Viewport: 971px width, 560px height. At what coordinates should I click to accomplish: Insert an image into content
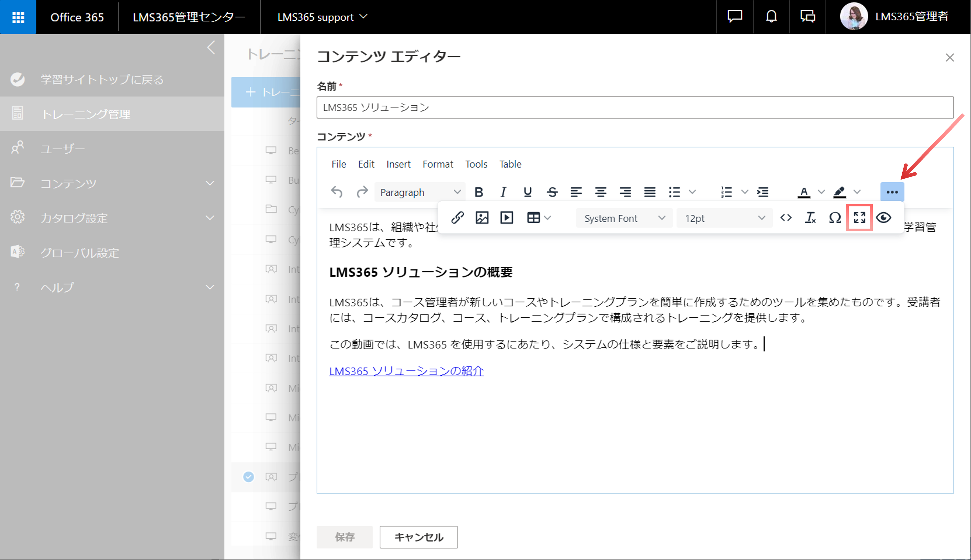click(482, 218)
